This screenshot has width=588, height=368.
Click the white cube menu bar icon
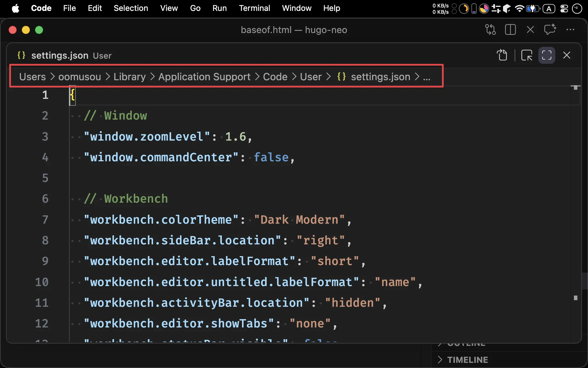(507, 9)
